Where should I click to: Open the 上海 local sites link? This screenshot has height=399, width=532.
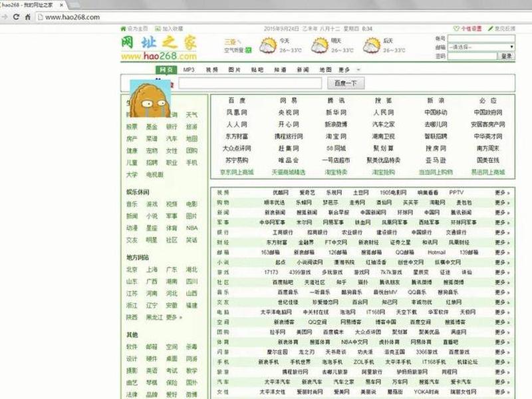pos(152,269)
